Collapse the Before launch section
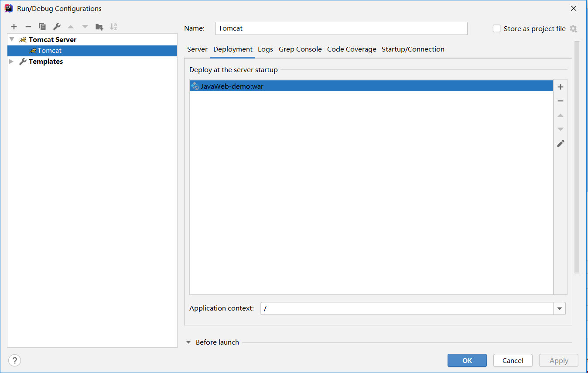The image size is (588, 373). [x=188, y=342]
